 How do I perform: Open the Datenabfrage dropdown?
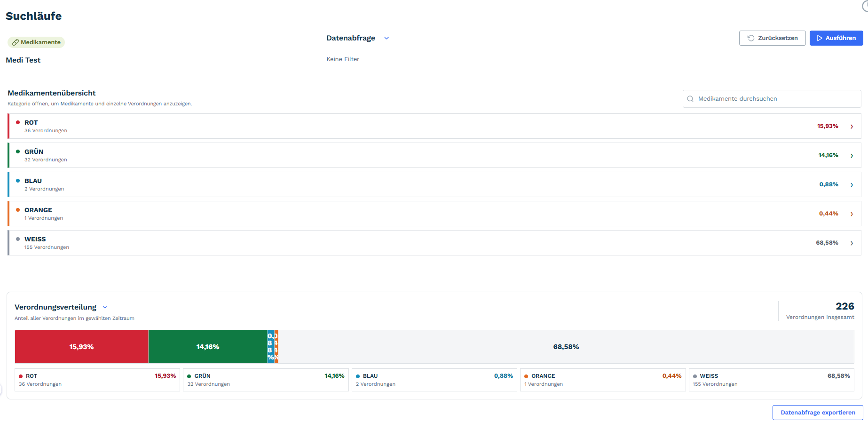click(387, 38)
